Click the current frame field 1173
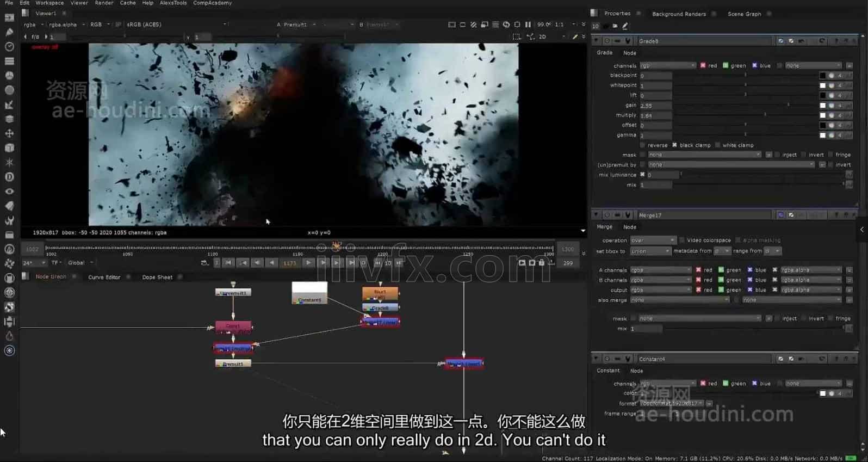The width and height of the screenshot is (868, 462). pos(290,263)
